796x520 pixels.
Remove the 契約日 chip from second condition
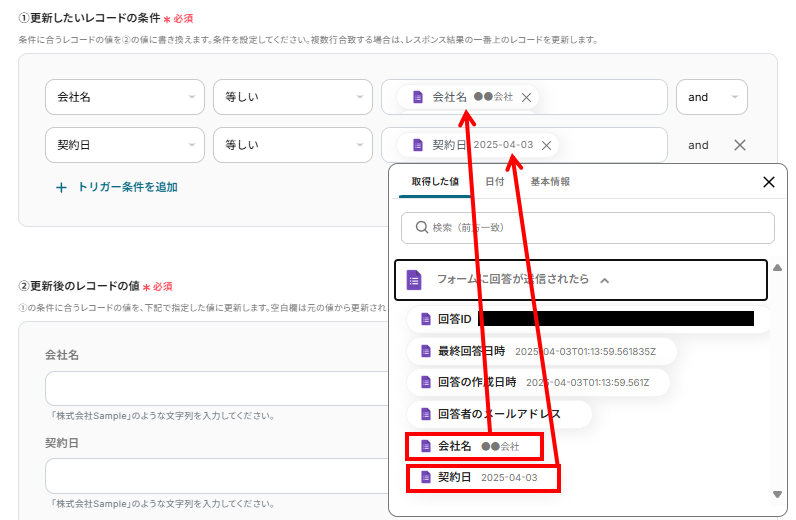[x=546, y=145]
